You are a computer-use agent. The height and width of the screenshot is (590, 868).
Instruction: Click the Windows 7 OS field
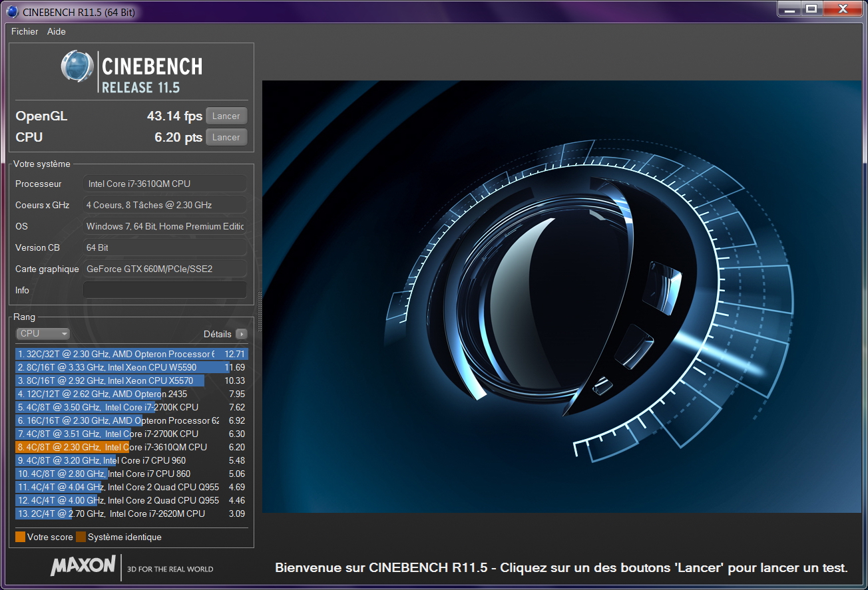click(164, 225)
